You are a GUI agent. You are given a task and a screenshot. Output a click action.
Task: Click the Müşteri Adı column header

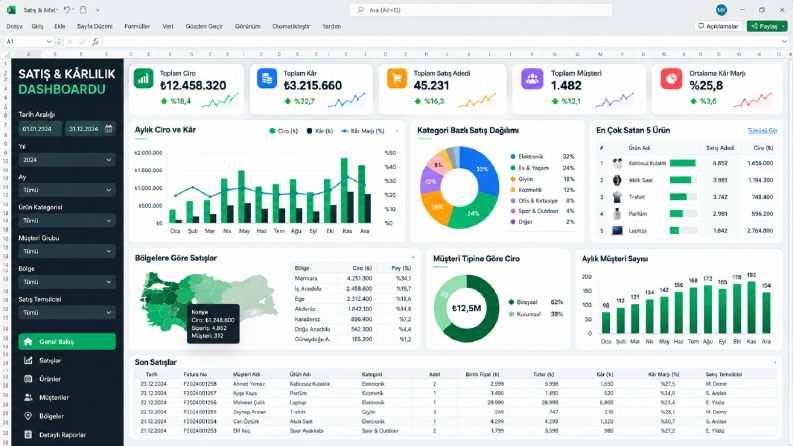point(246,374)
